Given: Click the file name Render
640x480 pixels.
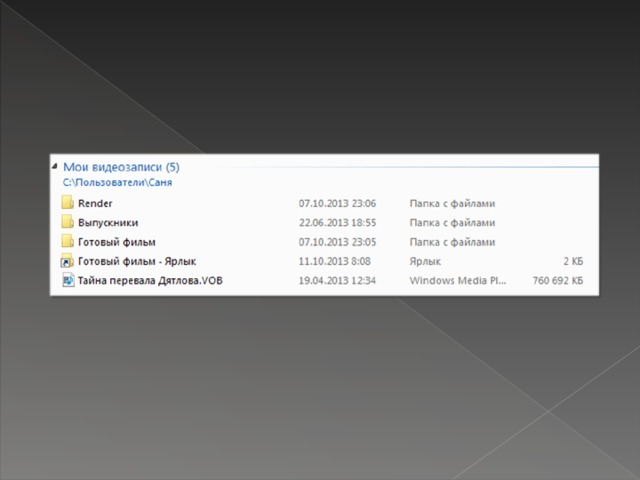Looking at the screenshot, I should point(95,203).
